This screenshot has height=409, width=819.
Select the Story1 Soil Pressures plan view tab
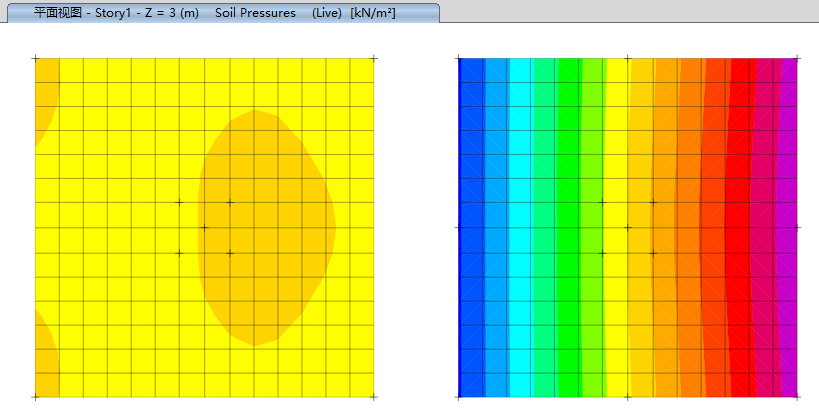[x=218, y=13]
